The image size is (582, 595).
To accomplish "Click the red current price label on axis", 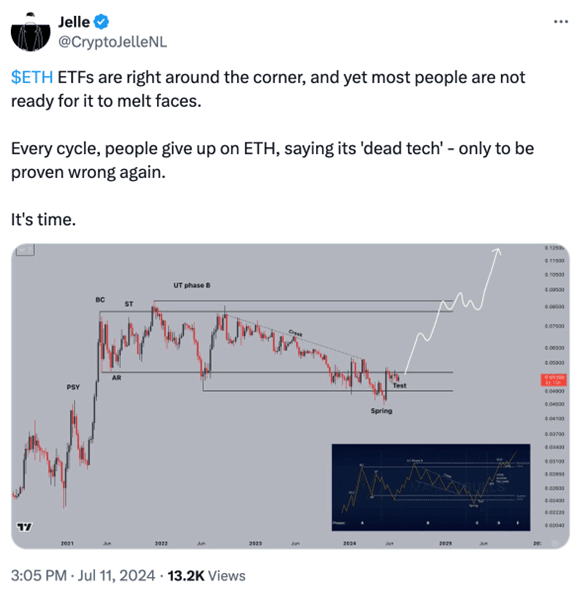I will [x=554, y=380].
